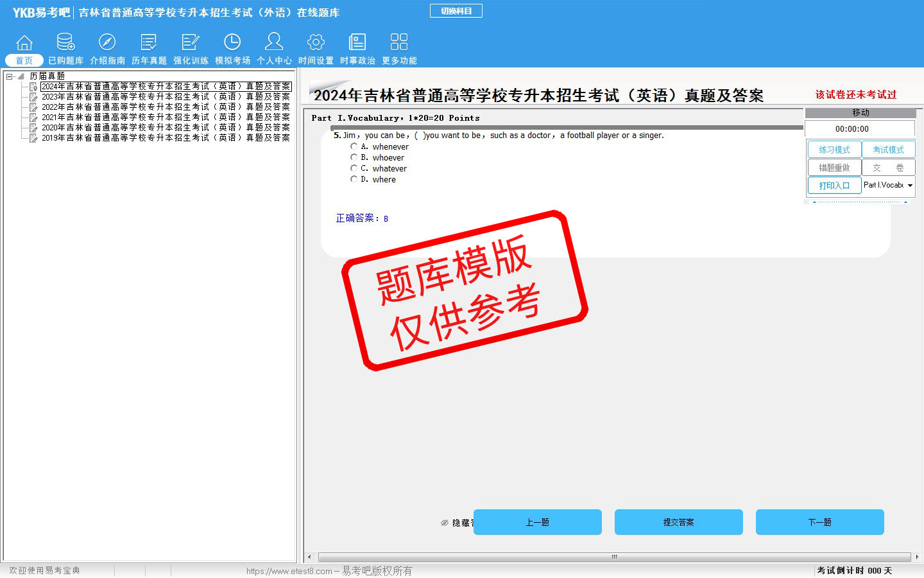Open the Part I.Vocabulary section dropdown
This screenshot has width=924, height=578.
pyautogui.click(x=910, y=186)
